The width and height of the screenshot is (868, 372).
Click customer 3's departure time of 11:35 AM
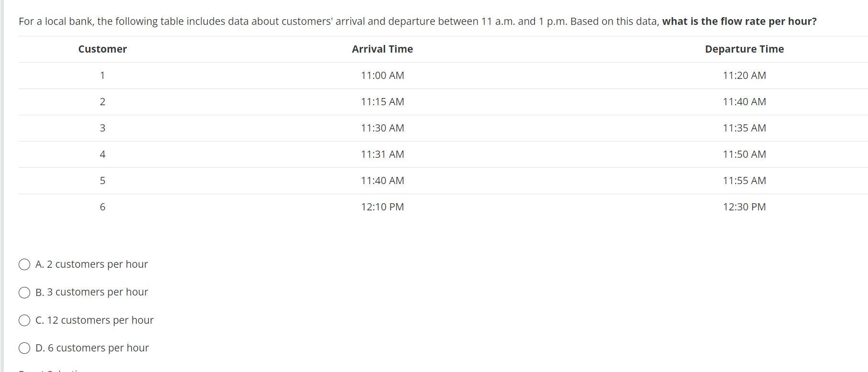pyautogui.click(x=745, y=128)
